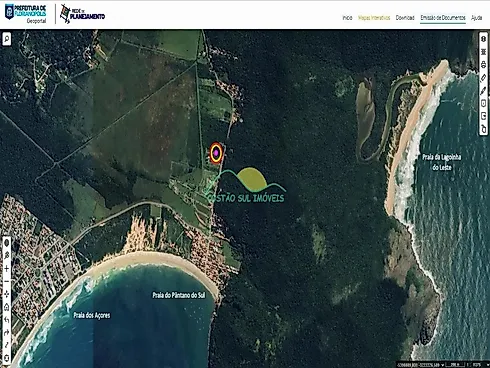The height and width of the screenshot is (368, 490).
Task: Activate the pan arrows tool
Action: [x=6, y=294]
